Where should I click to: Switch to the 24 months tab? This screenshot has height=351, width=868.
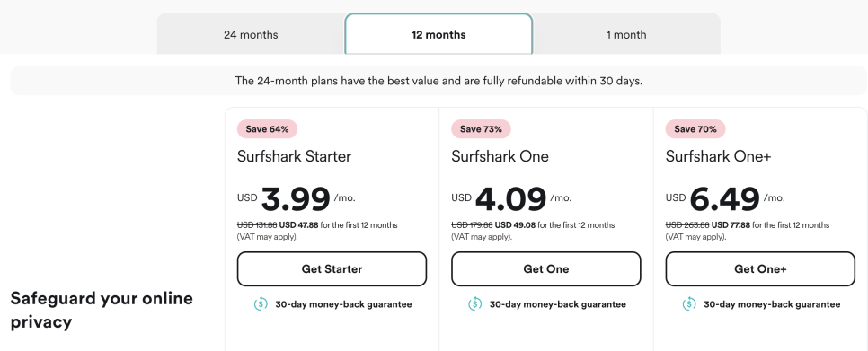click(251, 34)
